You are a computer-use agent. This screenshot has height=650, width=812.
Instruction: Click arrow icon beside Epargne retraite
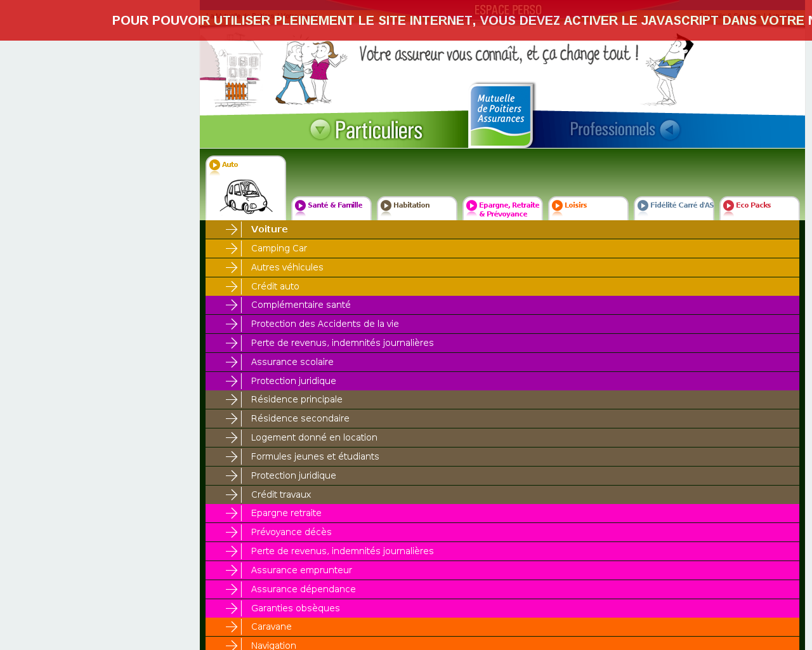[232, 514]
